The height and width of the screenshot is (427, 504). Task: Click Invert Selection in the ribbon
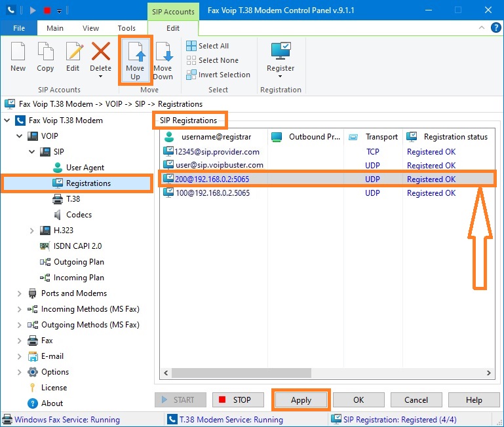(218, 75)
